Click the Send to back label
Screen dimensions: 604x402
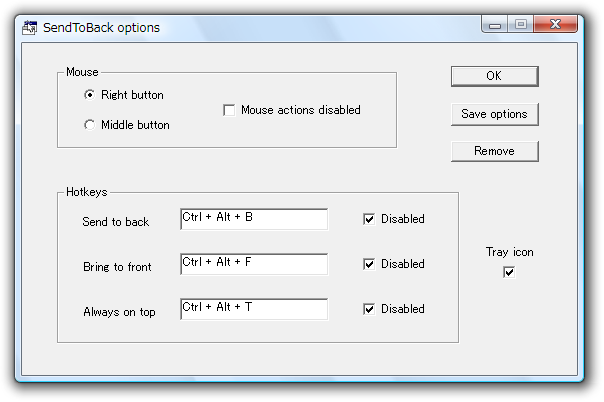[116, 222]
